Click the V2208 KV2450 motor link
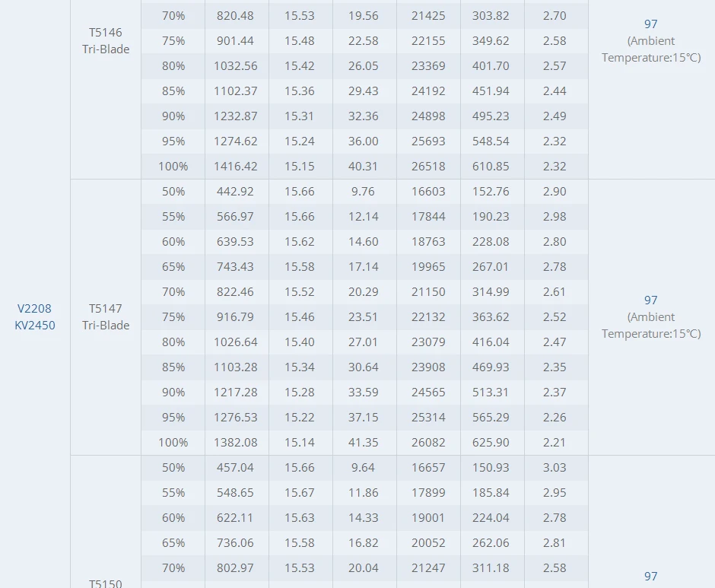Screen dimensions: 715x588 (35, 316)
